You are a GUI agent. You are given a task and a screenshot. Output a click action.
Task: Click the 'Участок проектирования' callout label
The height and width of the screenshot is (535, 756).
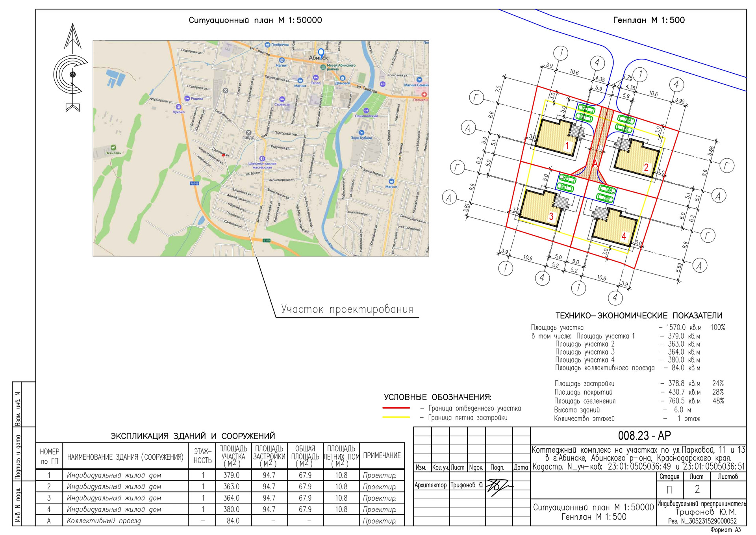point(347,309)
